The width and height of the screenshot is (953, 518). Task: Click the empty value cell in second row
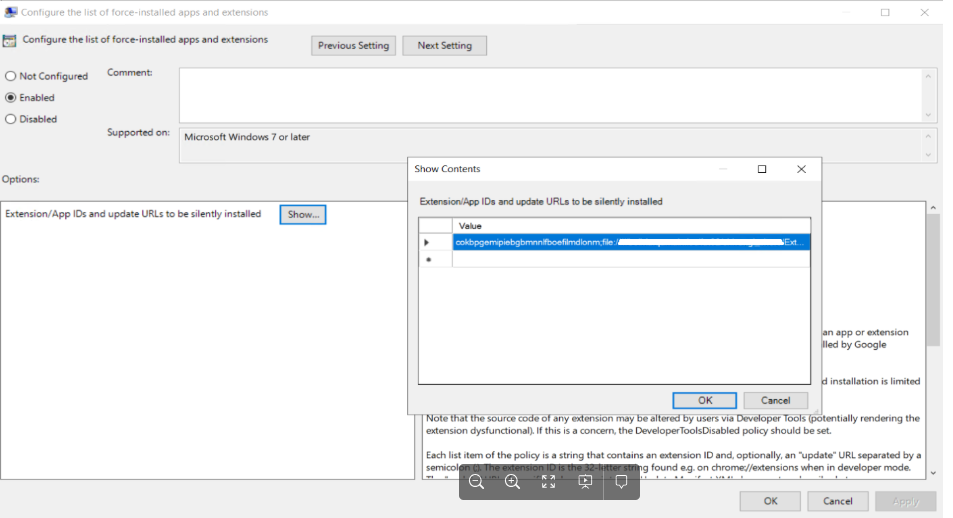click(x=630, y=260)
